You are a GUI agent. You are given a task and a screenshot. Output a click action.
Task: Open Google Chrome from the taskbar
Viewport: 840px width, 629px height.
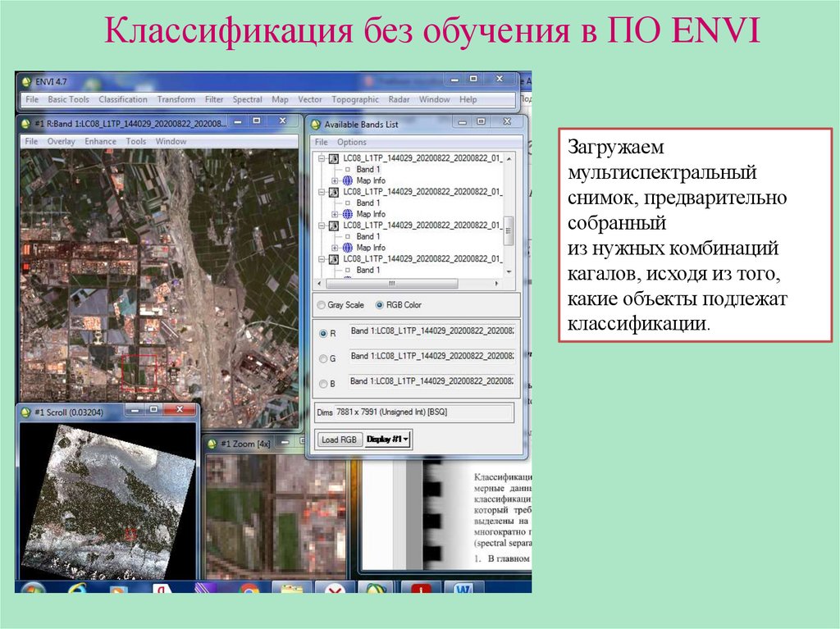click(249, 588)
